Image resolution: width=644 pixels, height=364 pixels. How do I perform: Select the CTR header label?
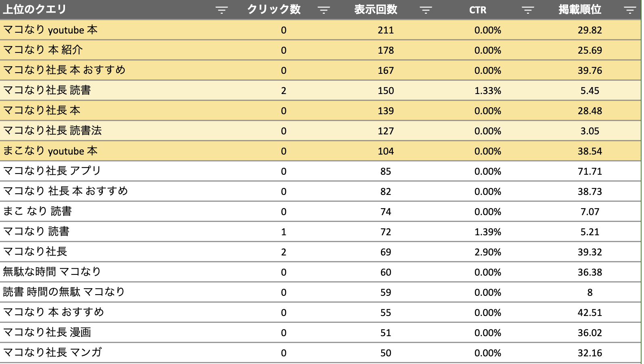tap(478, 10)
